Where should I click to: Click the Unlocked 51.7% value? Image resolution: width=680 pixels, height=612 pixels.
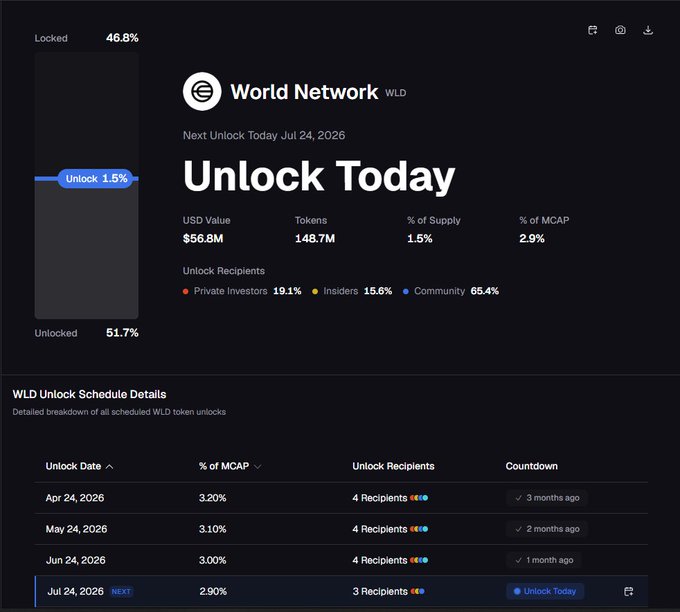pos(122,333)
